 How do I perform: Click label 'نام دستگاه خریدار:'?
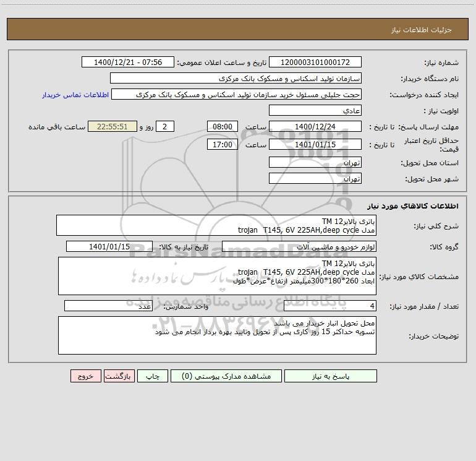click(x=430, y=79)
